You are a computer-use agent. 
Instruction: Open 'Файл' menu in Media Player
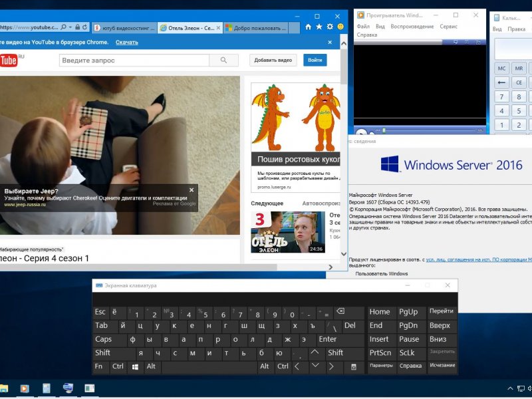[363, 26]
